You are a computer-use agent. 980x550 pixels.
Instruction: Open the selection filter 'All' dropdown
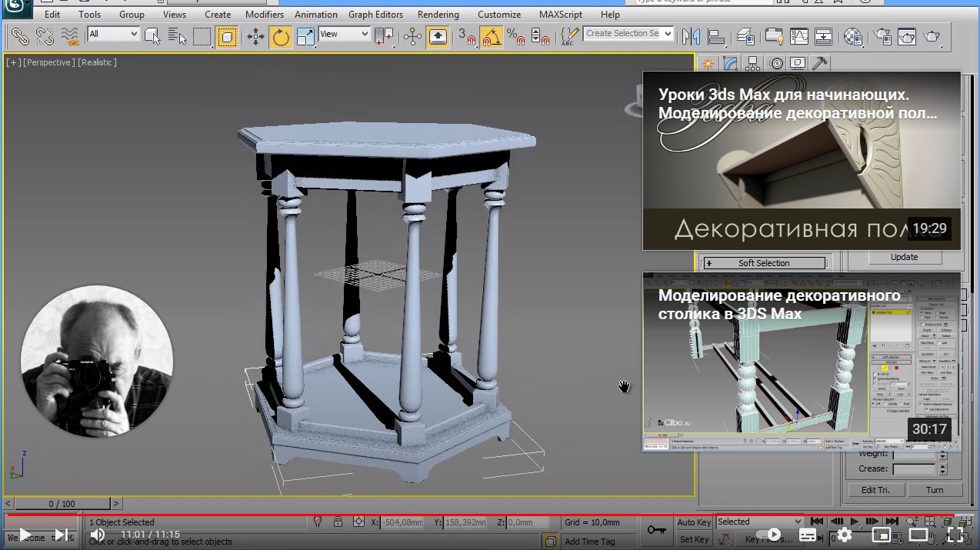point(113,34)
